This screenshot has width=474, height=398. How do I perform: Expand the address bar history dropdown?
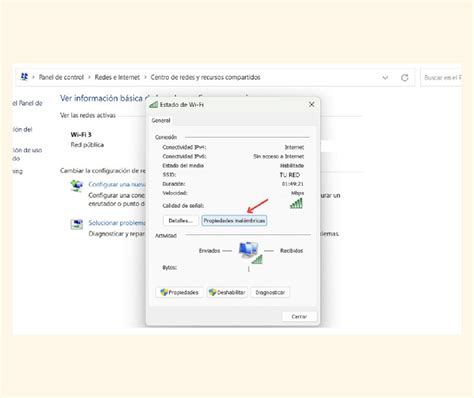coord(385,78)
